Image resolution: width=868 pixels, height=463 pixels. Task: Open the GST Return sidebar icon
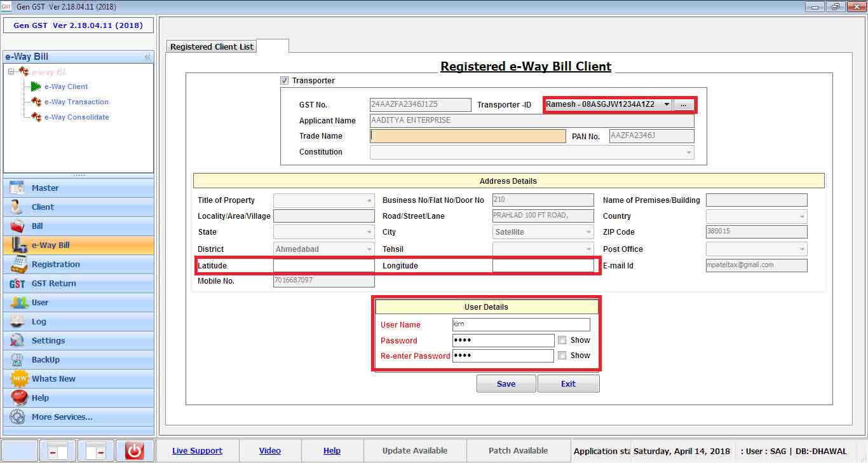coord(17,284)
